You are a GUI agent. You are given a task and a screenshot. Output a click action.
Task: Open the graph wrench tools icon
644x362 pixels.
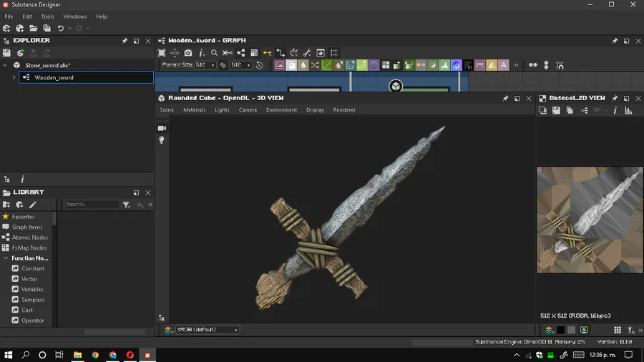tap(307, 53)
